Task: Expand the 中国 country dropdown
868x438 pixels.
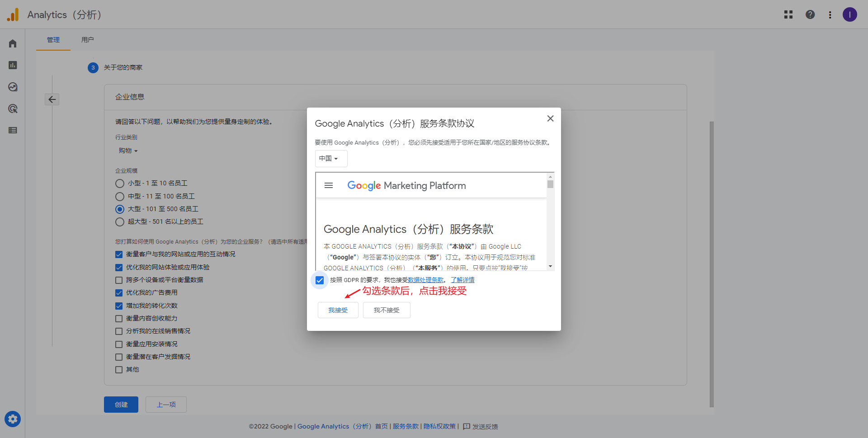Action: (330, 159)
